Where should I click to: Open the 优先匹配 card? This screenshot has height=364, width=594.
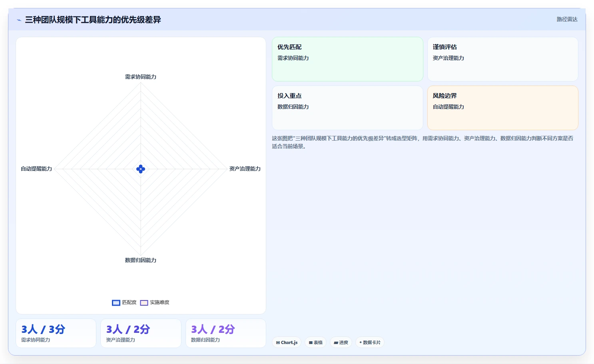pyautogui.click(x=347, y=59)
